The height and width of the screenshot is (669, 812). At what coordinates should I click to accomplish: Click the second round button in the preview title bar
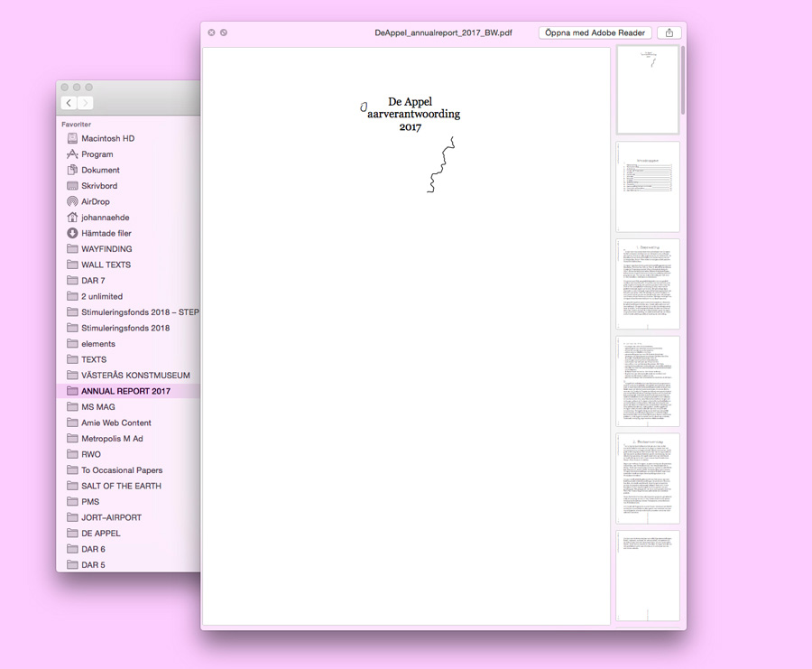click(224, 33)
